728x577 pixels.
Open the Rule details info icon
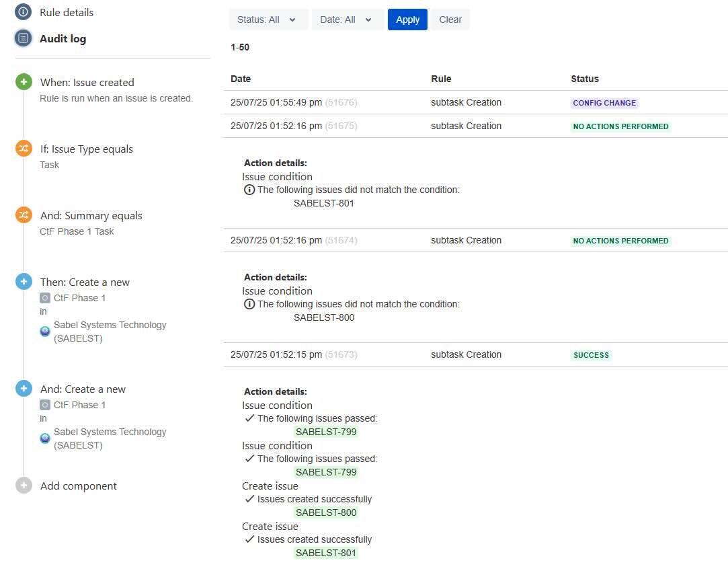tap(23, 12)
